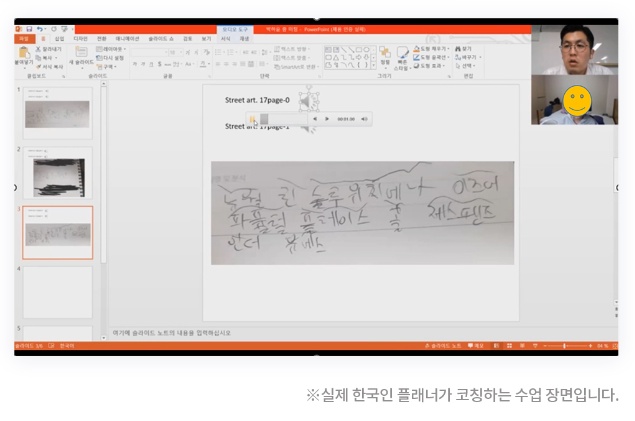Click the Increase Font Size icon

coord(188,52)
